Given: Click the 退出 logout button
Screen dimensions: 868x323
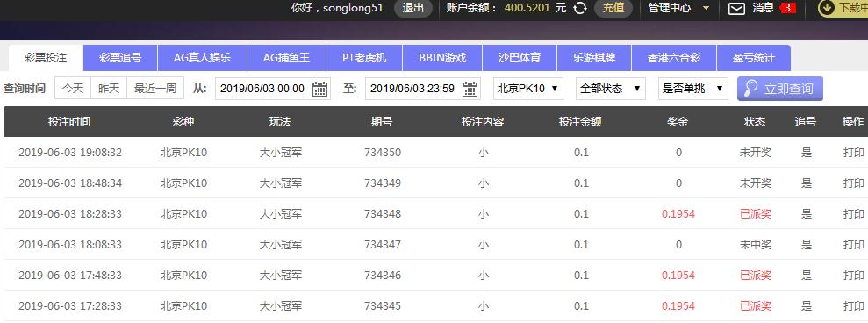Looking at the screenshot, I should click(x=413, y=8).
